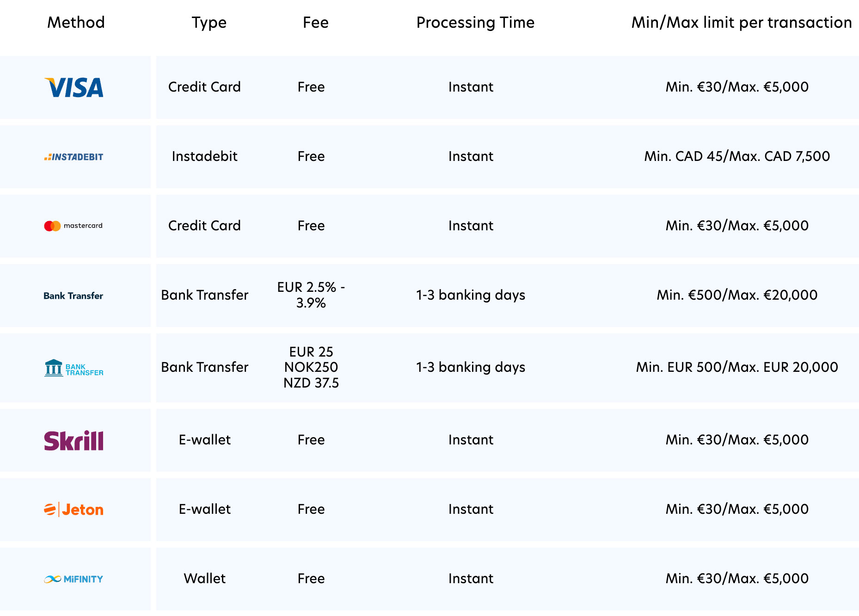Select 'Wallet' type in MiFinity row

coord(204,579)
